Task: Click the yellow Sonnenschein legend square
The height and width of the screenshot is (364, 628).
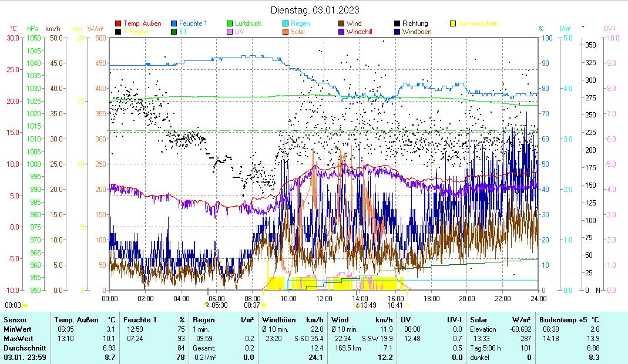Action: (453, 24)
